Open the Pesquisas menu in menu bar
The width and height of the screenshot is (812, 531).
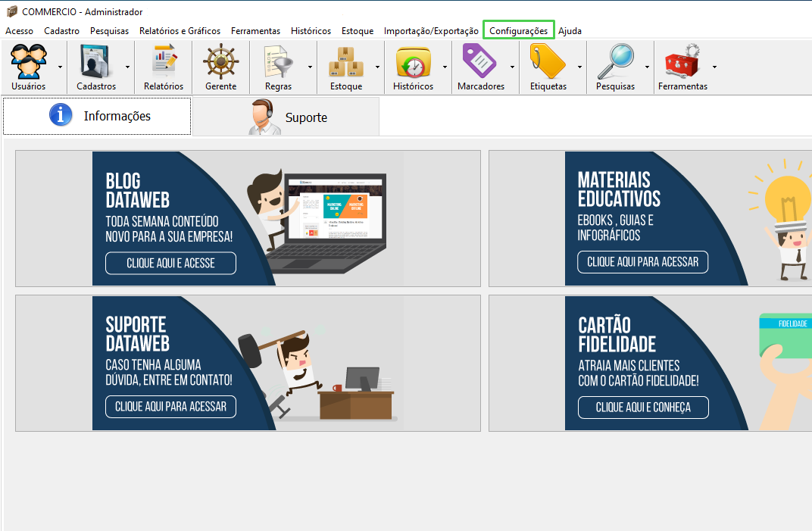point(109,31)
